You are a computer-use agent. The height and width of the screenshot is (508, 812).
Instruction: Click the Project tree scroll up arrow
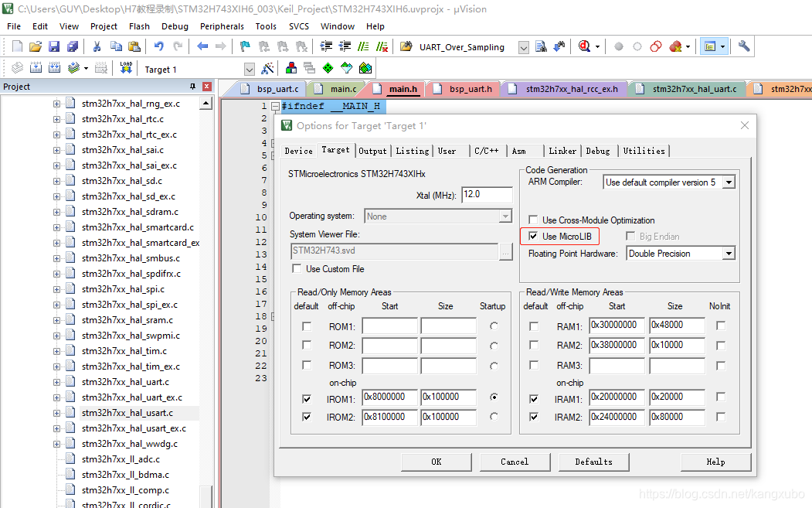click(x=206, y=103)
